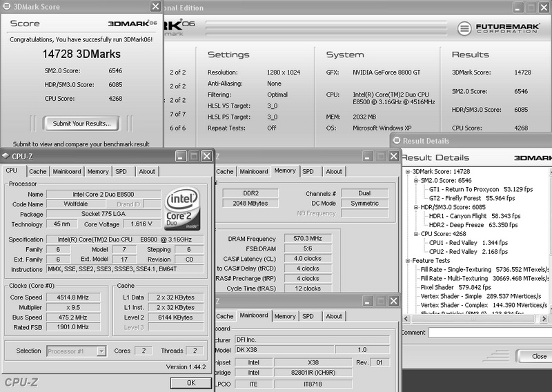Minimize the 3DMark06 main window
Image resolution: width=552 pixels, height=392 pixels.
click(517, 8)
